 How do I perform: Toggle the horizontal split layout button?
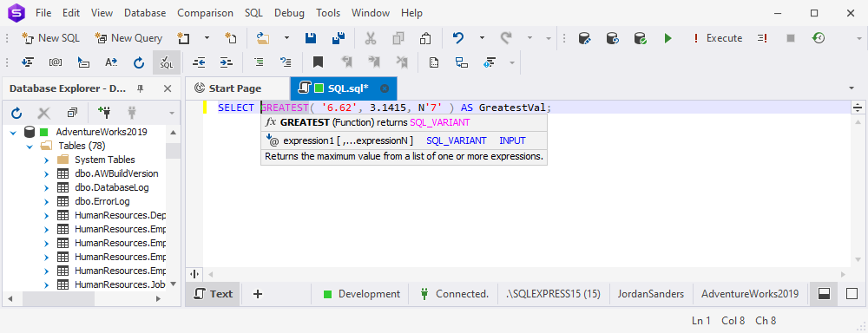825,294
